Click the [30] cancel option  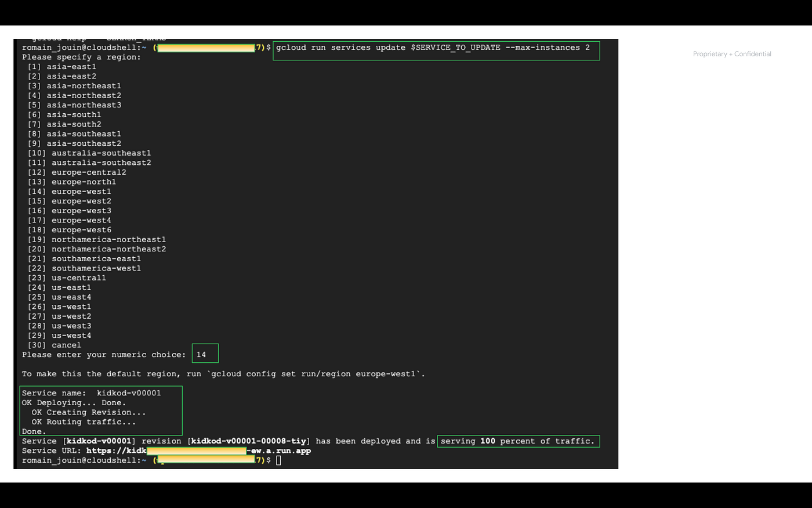click(x=55, y=345)
